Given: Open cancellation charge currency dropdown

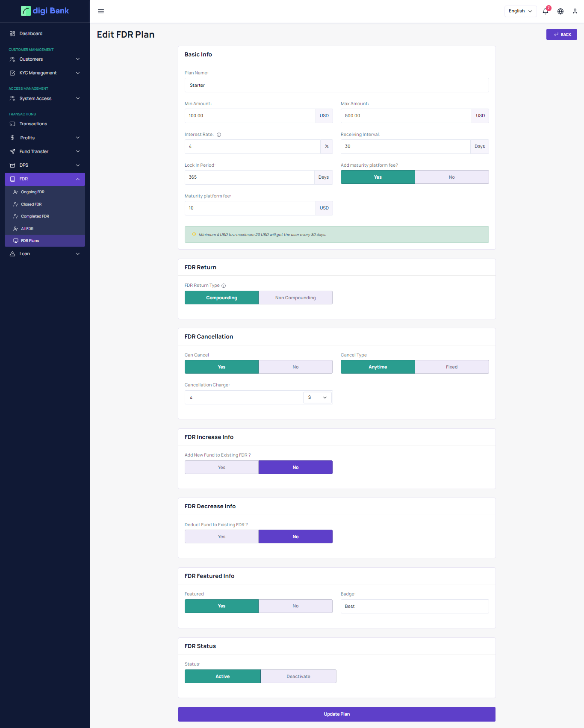Looking at the screenshot, I should [x=317, y=398].
